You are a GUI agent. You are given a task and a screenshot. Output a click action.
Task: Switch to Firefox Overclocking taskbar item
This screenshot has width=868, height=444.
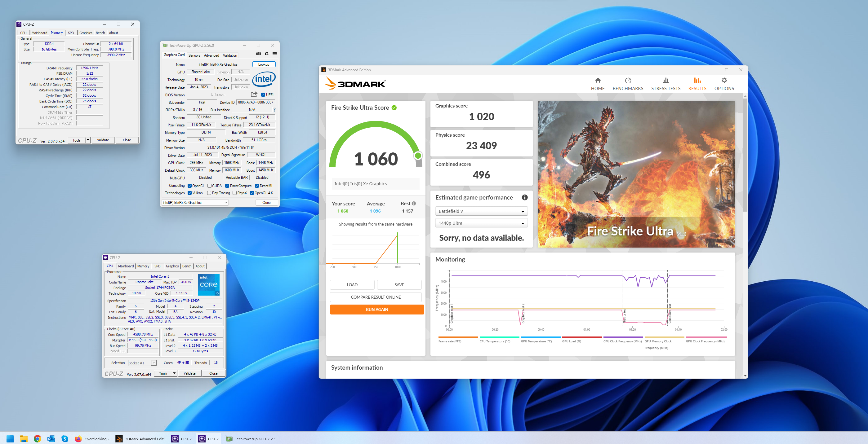coord(92,439)
